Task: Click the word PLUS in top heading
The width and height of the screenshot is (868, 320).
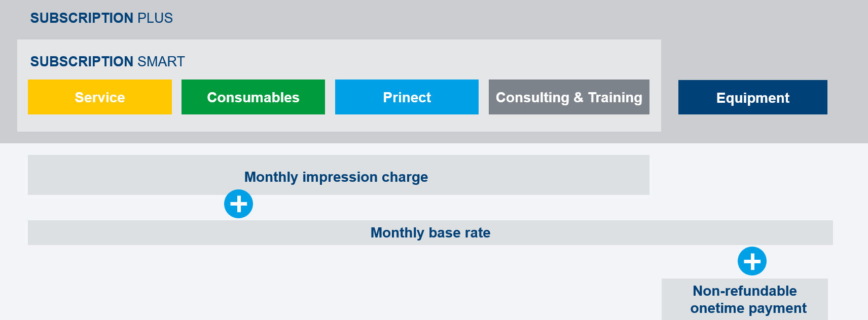Action: tap(155, 18)
